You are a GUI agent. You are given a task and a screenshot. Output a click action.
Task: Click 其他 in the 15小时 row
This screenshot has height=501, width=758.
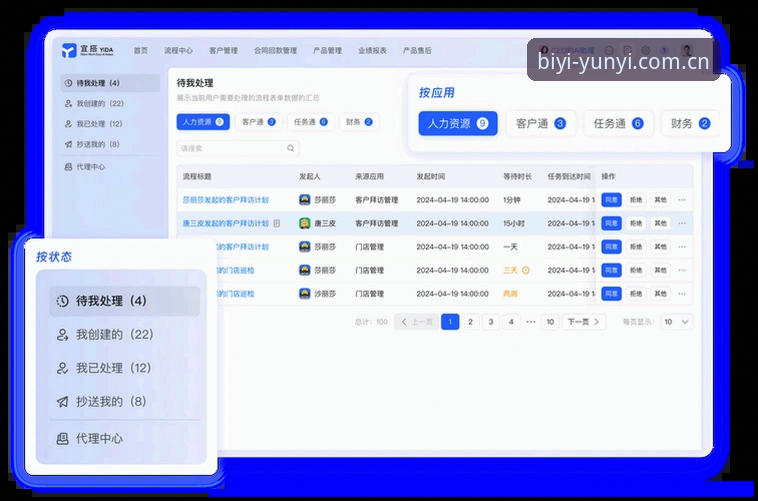[x=660, y=223]
